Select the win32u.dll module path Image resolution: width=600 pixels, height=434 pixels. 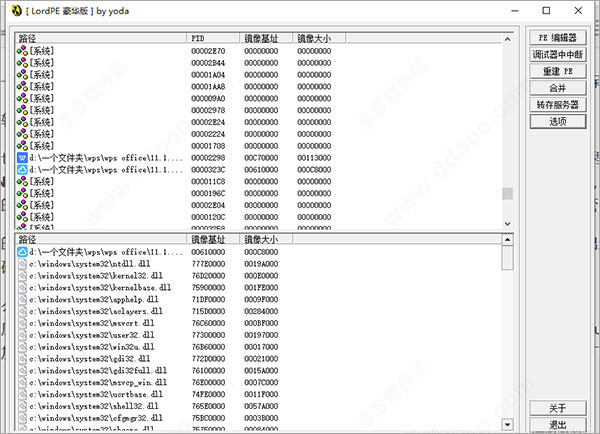tap(92, 347)
